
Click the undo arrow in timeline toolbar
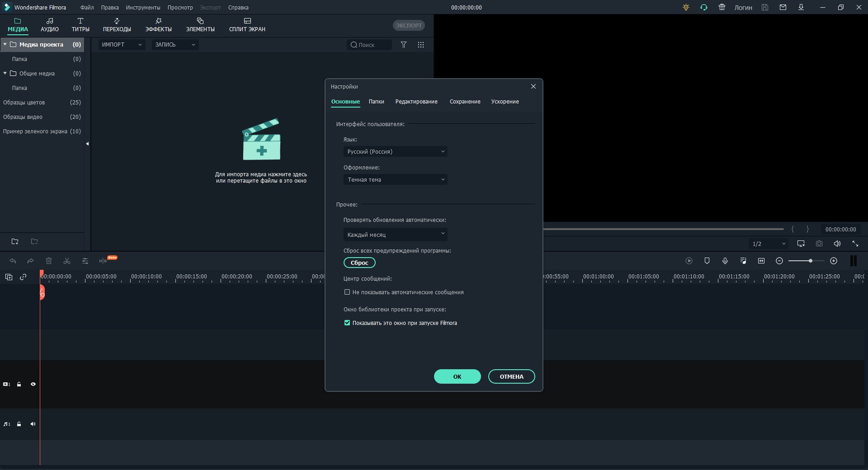pos(13,261)
